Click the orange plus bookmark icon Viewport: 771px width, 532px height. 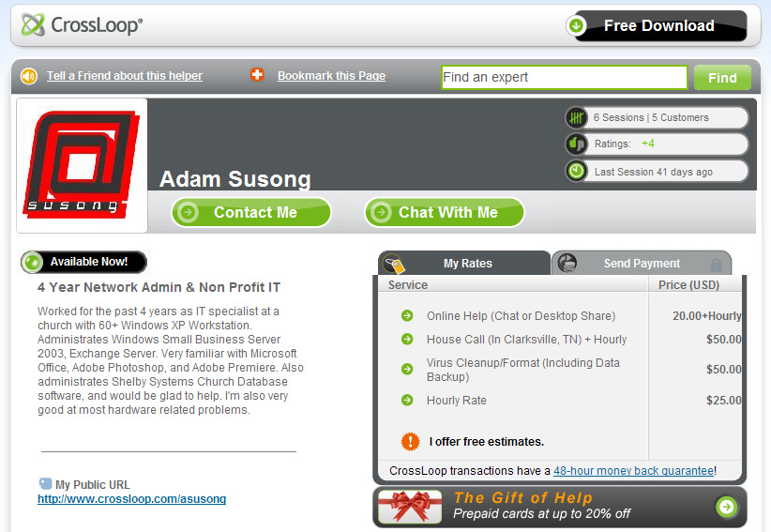[x=257, y=75]
